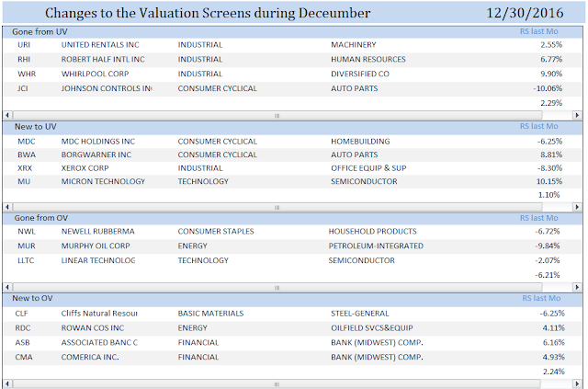Image resolution: width=588 pixels, height=389 pixels.
Task: Click left scroll arrow under New to UV
Action: 7,207
